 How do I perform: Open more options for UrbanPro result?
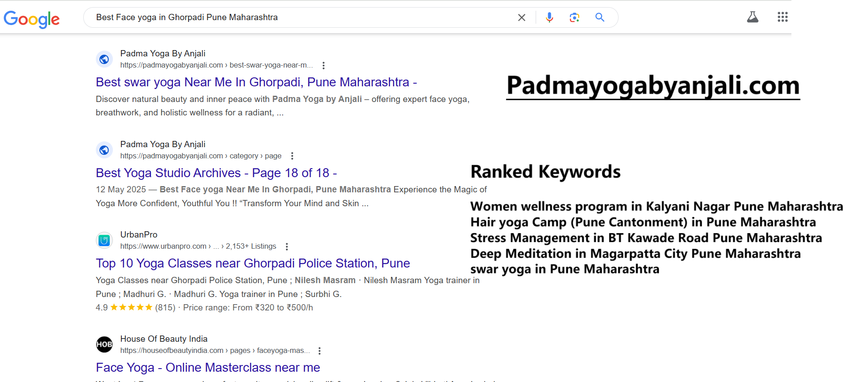coord(287,246)
